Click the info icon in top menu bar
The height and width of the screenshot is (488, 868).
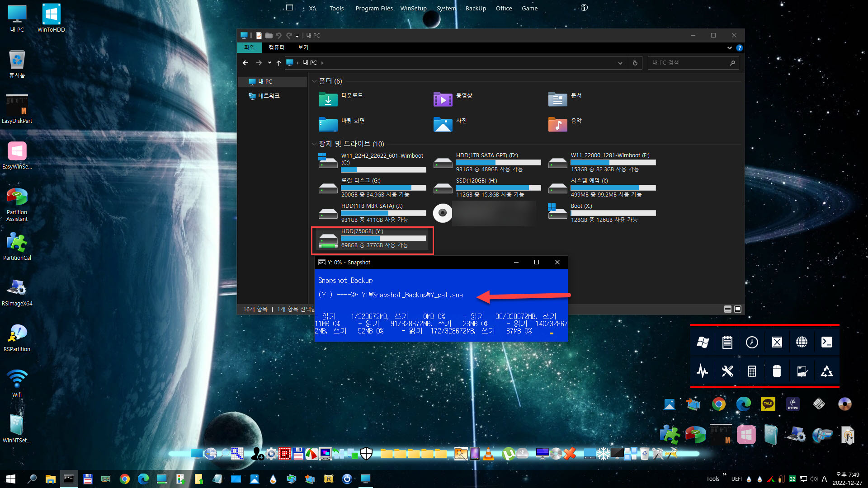coord(584,8)
